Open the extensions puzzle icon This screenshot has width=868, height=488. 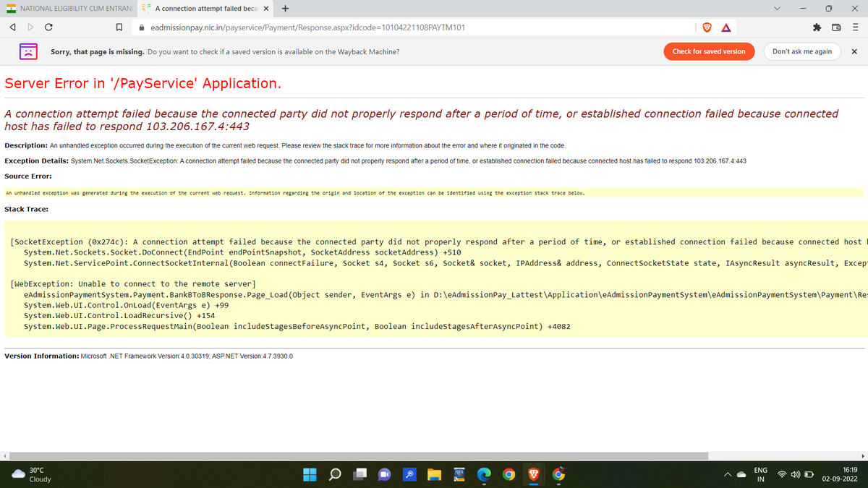click(x=818, y=27)
